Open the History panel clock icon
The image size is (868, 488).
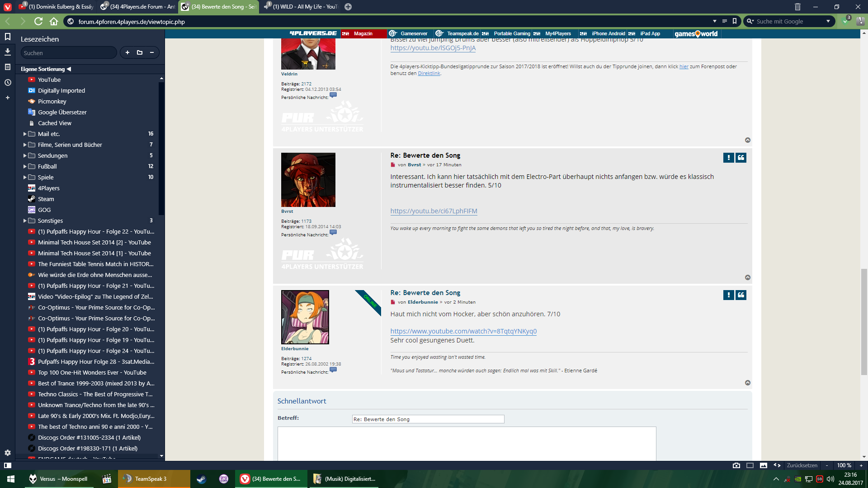(8, 82)
